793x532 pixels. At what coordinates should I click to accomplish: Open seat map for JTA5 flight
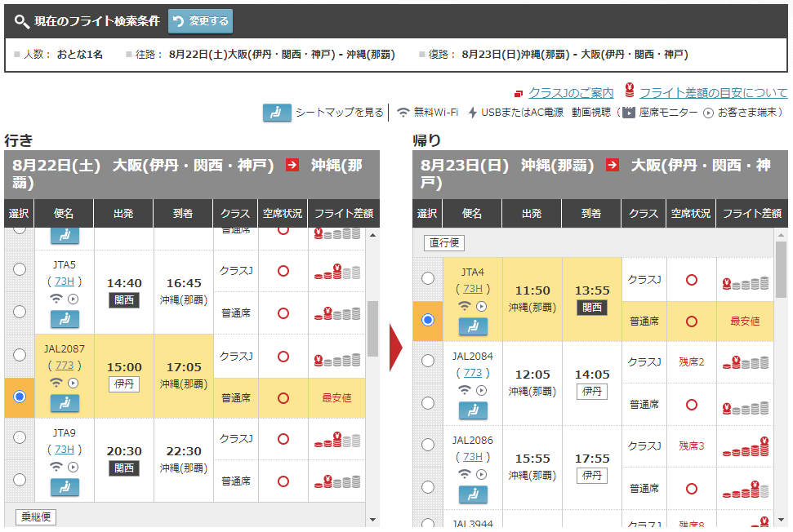65,319
